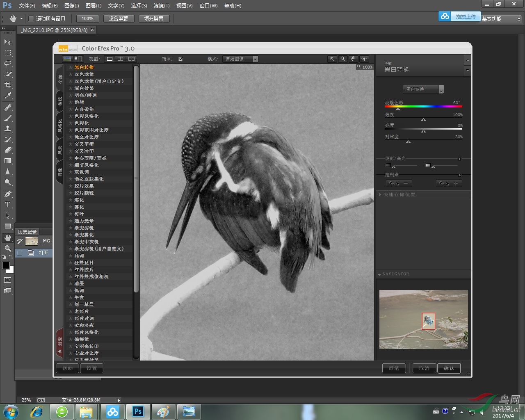Select the History Brush tool
Image resolution: width=525 pixels, height=420 pixels.
click(8, 139)
